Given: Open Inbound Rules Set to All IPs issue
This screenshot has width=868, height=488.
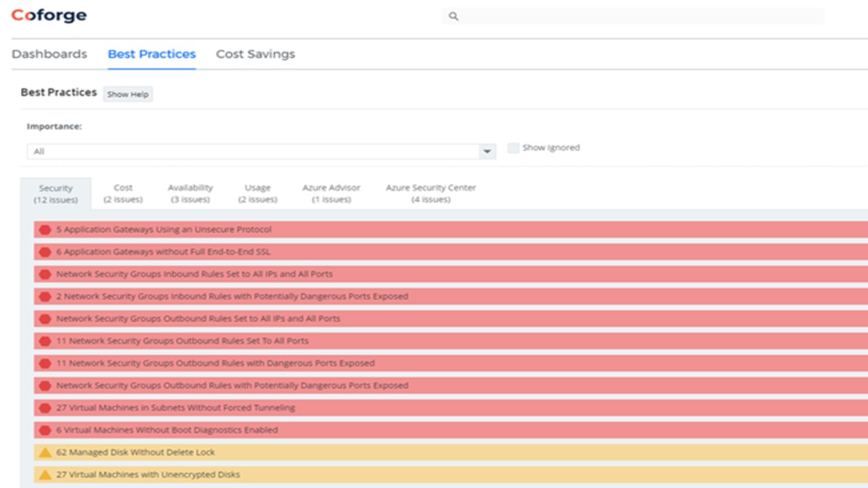Looking at the screenshot, I should tap(194, 274).
